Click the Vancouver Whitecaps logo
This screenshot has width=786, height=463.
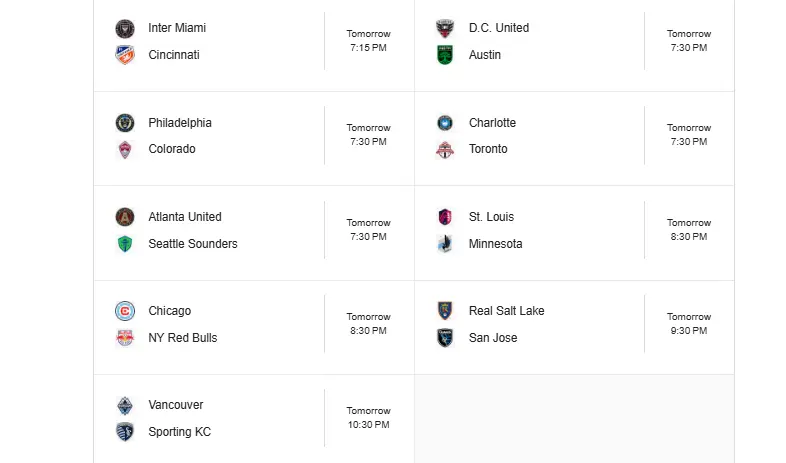click(x=125, y=405)
